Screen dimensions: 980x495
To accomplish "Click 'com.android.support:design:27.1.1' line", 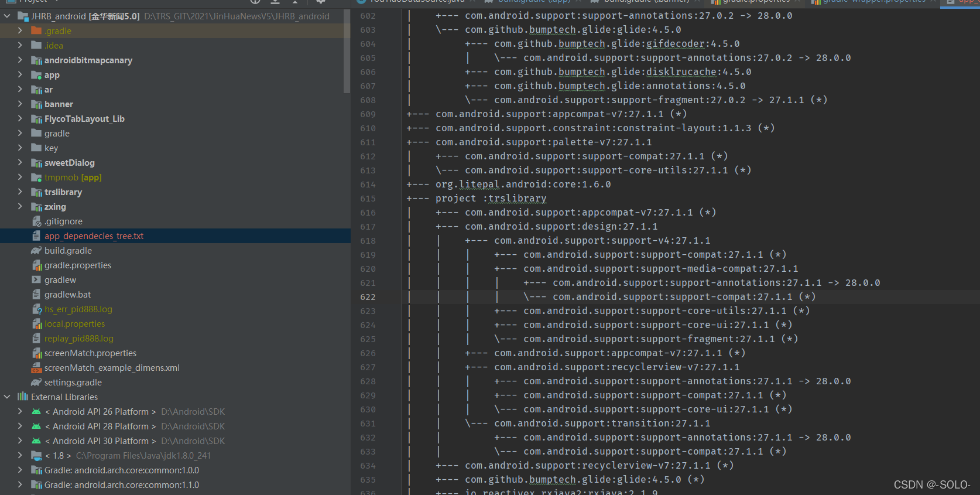I will (x=561, y=227).
